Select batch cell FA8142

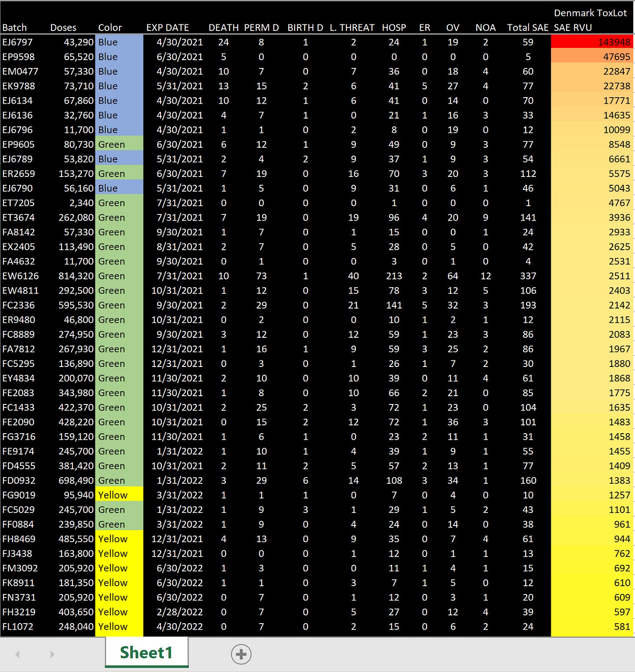[x=18, y=232]
